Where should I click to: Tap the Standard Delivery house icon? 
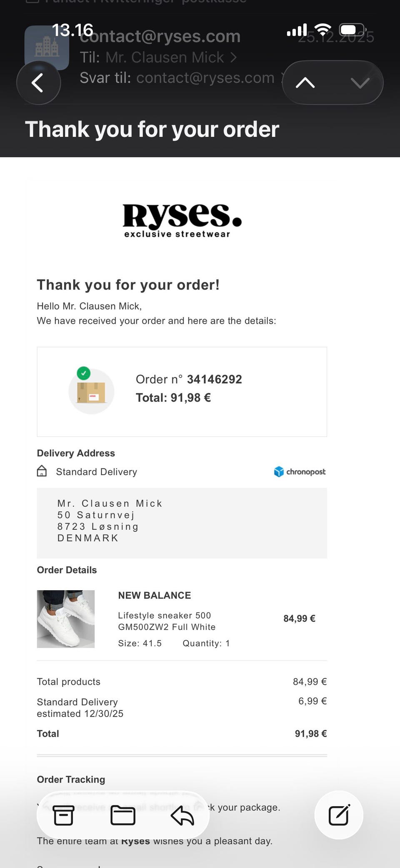click(42, 471)
